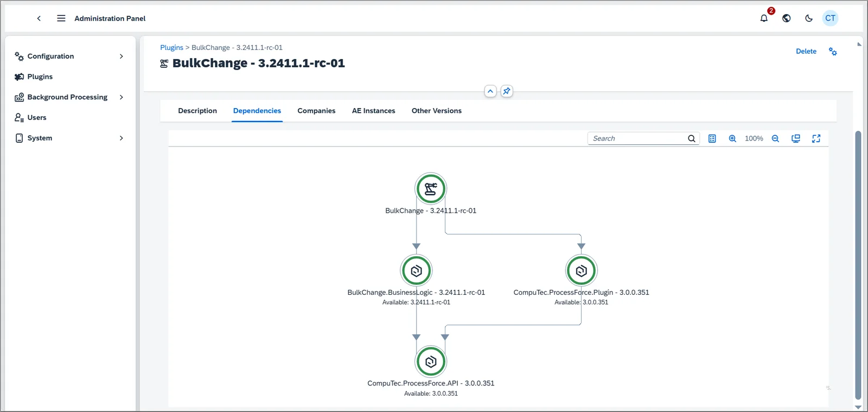Click the 'Available: 3.2411.1-rc-01' label
Screen dimensions: 868x412
(x=416, y=302)
